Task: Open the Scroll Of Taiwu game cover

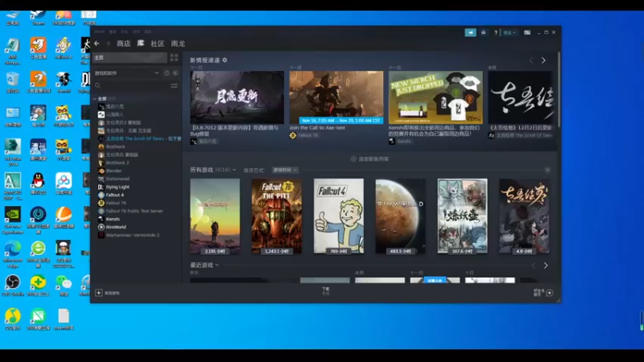Action: (x=524, y=216)
